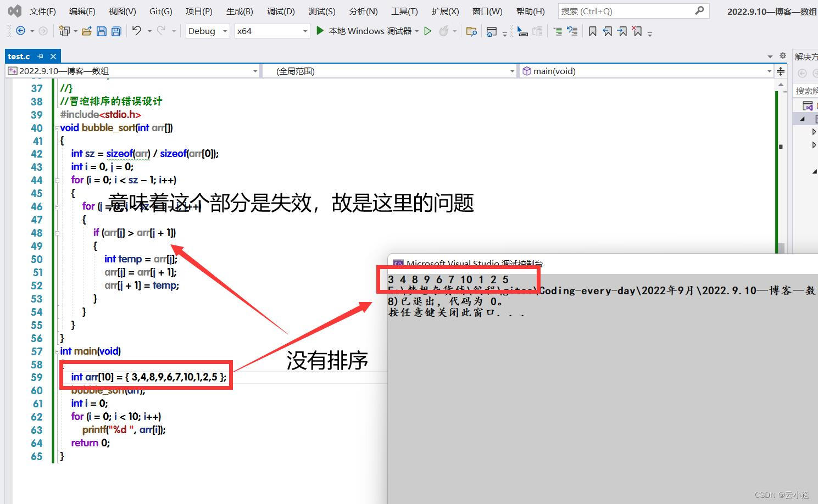Open the editor window settings gear

[x=783, y=55]
